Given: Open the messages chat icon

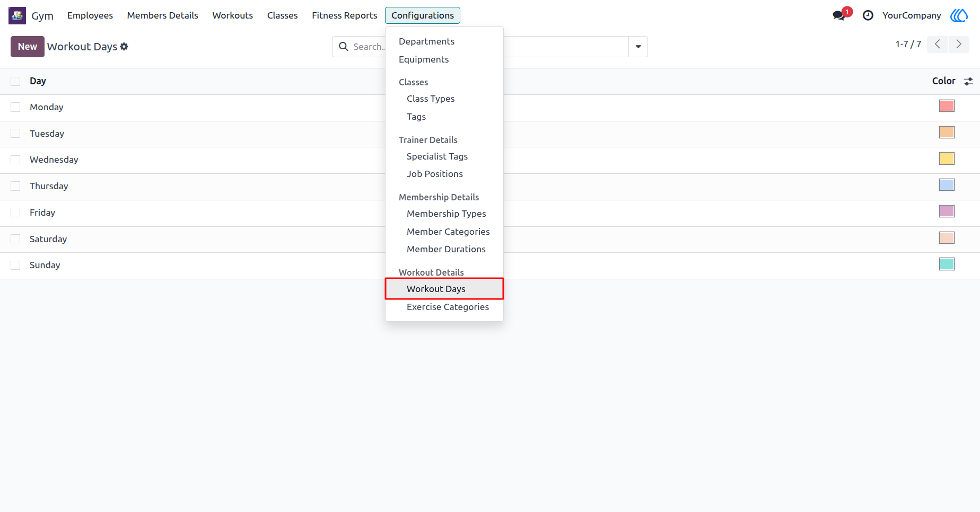Looking at the screenshot, I should pyautogui.click(x=839, y=15).
